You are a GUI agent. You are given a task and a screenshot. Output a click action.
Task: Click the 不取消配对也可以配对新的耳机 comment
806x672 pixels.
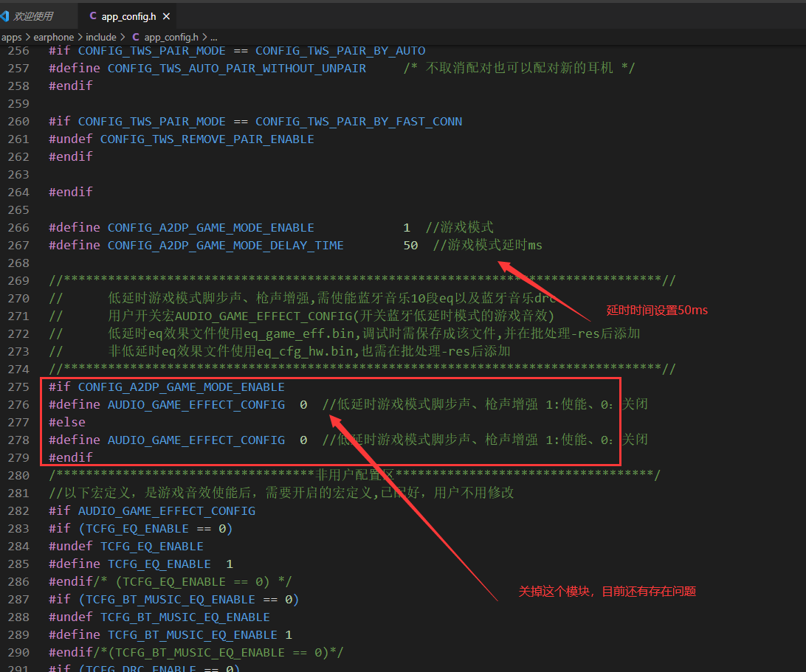519,68
